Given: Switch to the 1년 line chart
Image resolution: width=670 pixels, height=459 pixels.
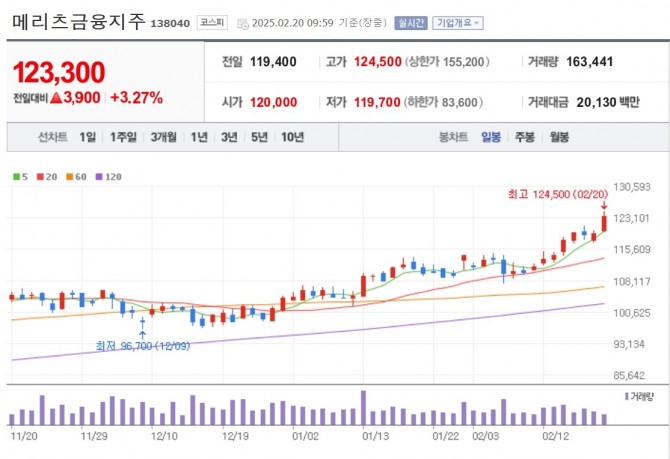Looking at the screenshot, I should pos(199,137).
